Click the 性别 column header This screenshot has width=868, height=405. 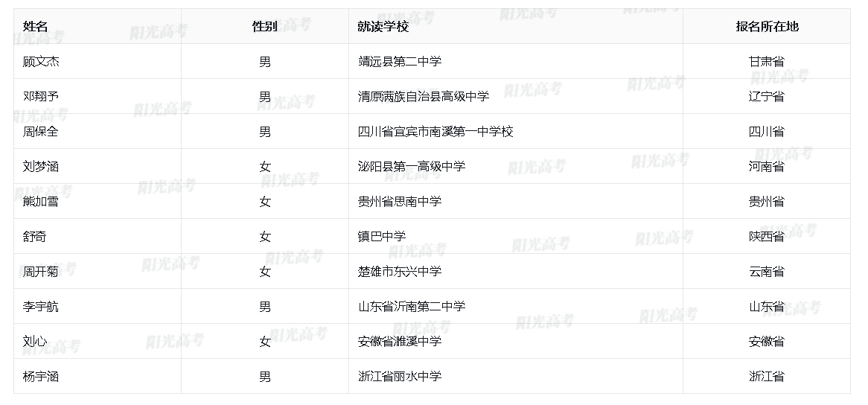click(264, 27)
